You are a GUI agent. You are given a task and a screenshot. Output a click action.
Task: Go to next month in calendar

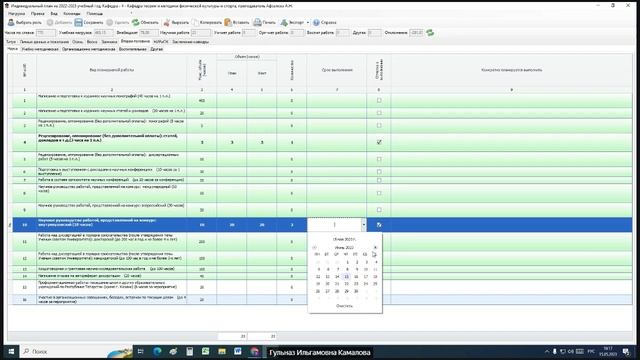[375, 247]
